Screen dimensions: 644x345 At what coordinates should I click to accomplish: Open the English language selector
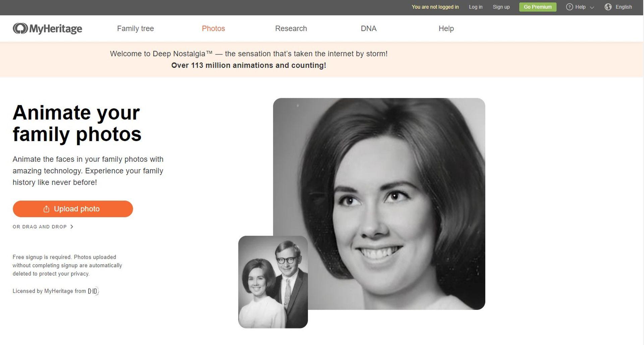click(x=624, y=7)
